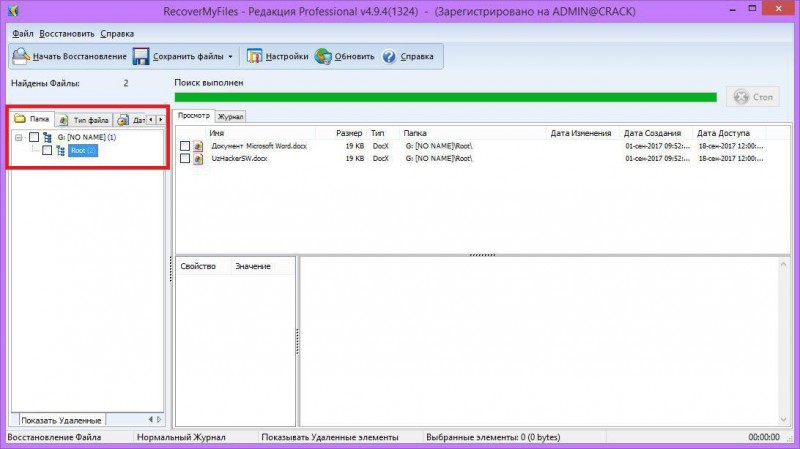This screenshot has height=449, width=800.
Task: Click the UzHackerSW.docx file icon
Action: 198,159
